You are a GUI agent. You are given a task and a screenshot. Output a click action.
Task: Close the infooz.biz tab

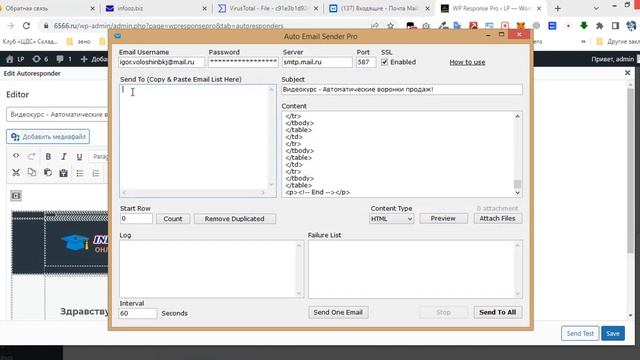[x=204, y=8]
